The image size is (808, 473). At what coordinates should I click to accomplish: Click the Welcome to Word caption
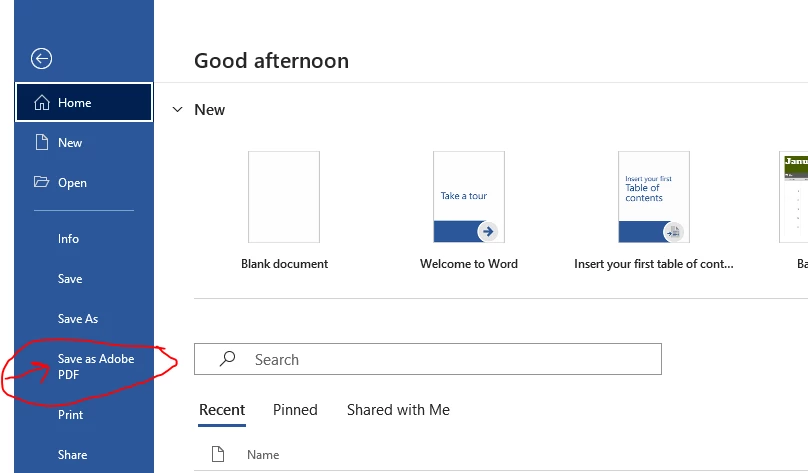pyautogui.click(x=469, y=264)
